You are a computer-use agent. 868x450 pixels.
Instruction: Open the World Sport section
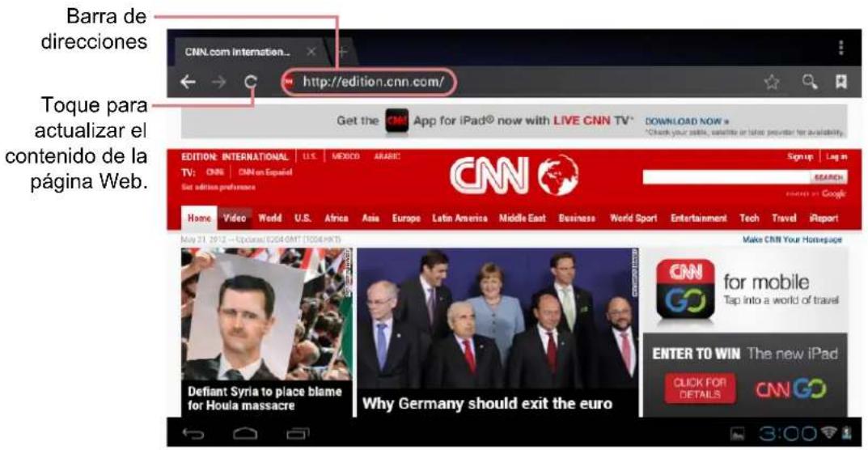633,219
